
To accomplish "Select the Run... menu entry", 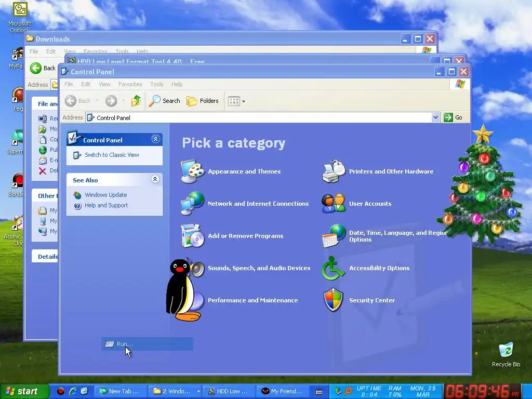I will [147, 344].
